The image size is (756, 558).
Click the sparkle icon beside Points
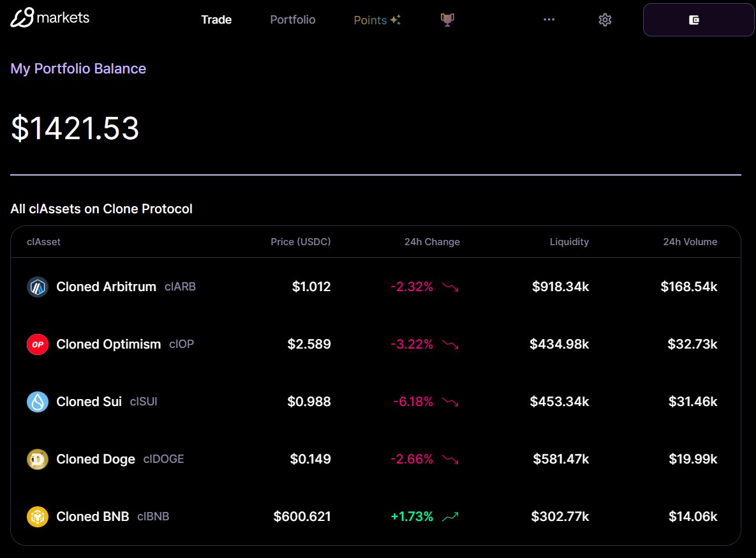[396, 20]
